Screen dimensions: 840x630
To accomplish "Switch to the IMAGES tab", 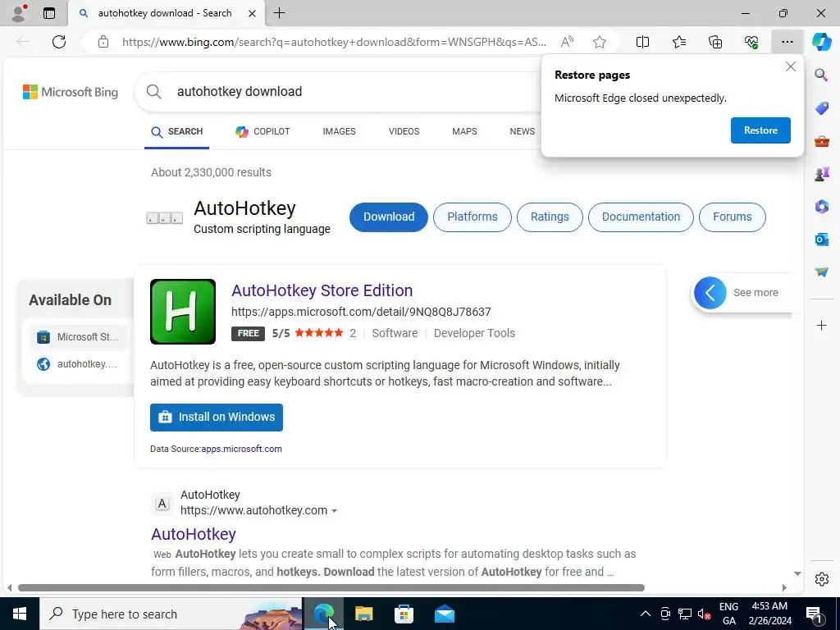I will (x=339, y=131).
